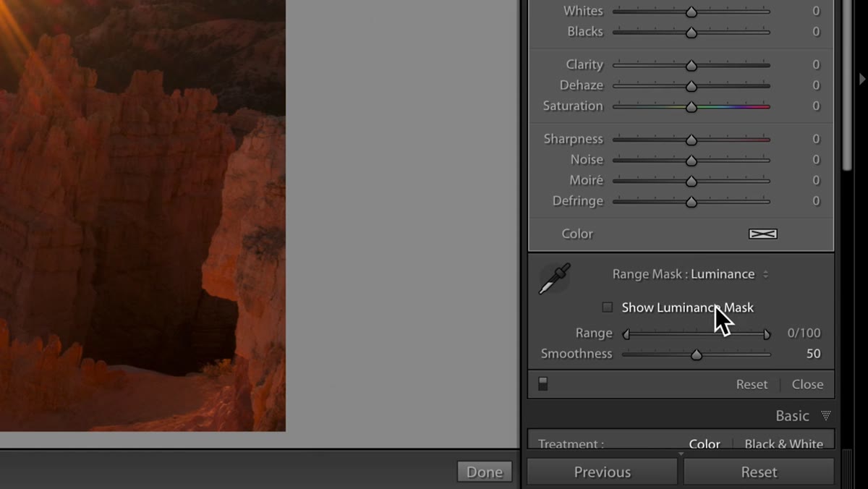
Task: Enable Show Luminance Mask checkbox
Action: click(608, 307)
